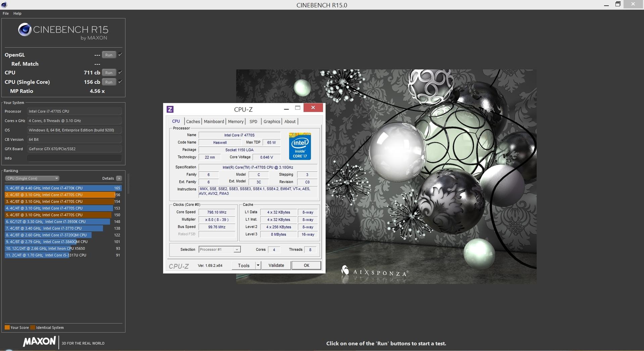Click the GFX Board field showing GeForce GTX 670

pyautogui.click(x=74, y=149)
